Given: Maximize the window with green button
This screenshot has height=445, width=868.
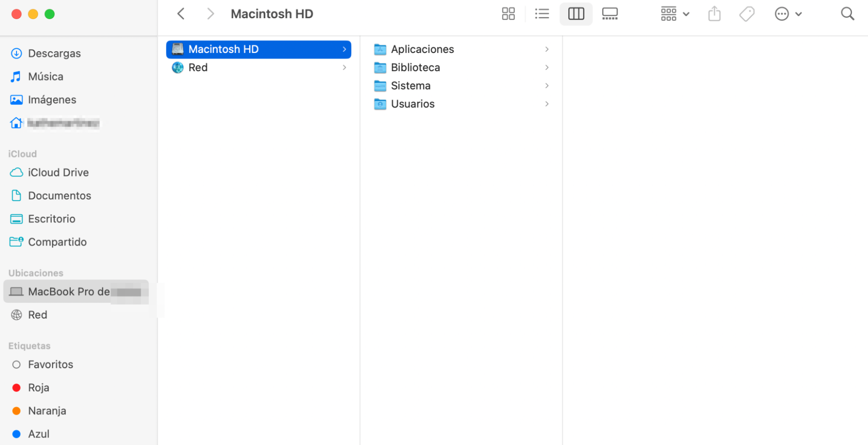Looking at the screenshot, I should pos(50,14).
